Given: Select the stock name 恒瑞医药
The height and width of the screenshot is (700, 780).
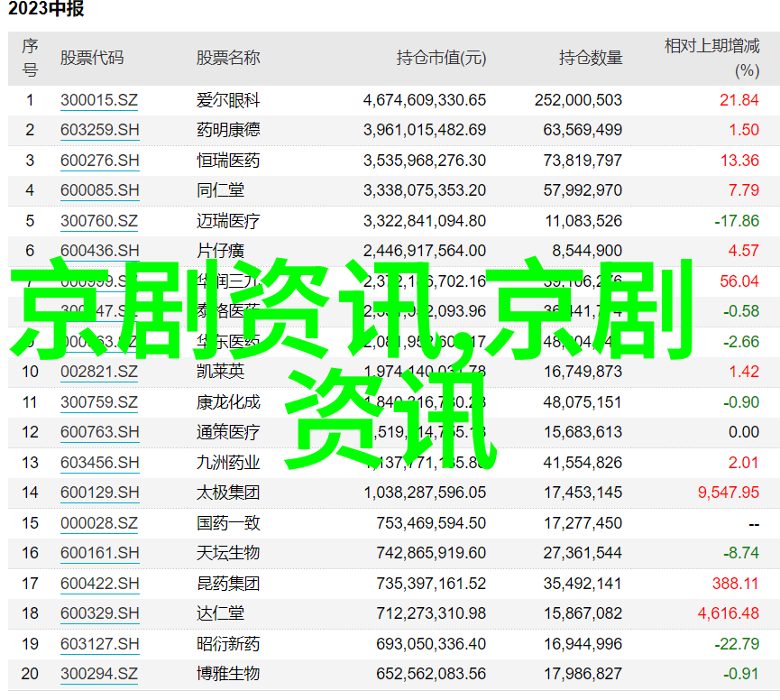Looking at the screenshot, I should click(x=228, y=161).
